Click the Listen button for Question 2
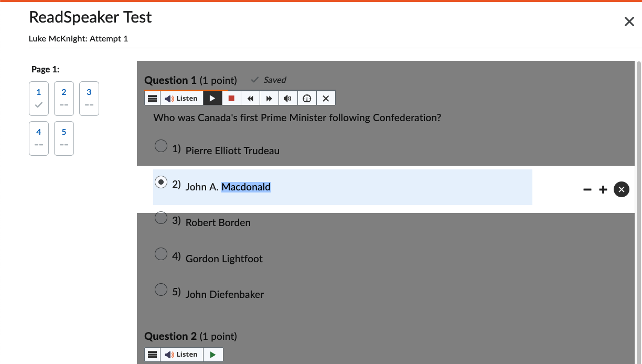The width and height of the screenshot is (642, 364). click(181, 355)
